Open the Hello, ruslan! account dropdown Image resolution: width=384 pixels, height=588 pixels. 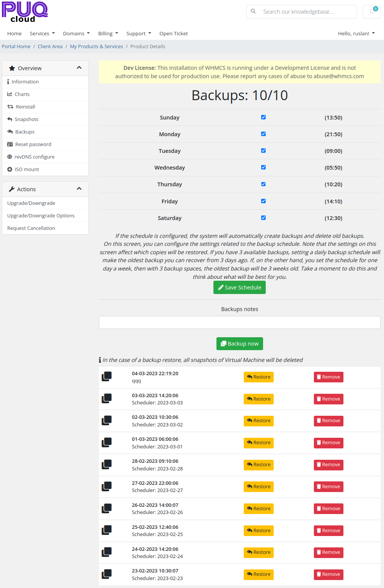[356, 33]
